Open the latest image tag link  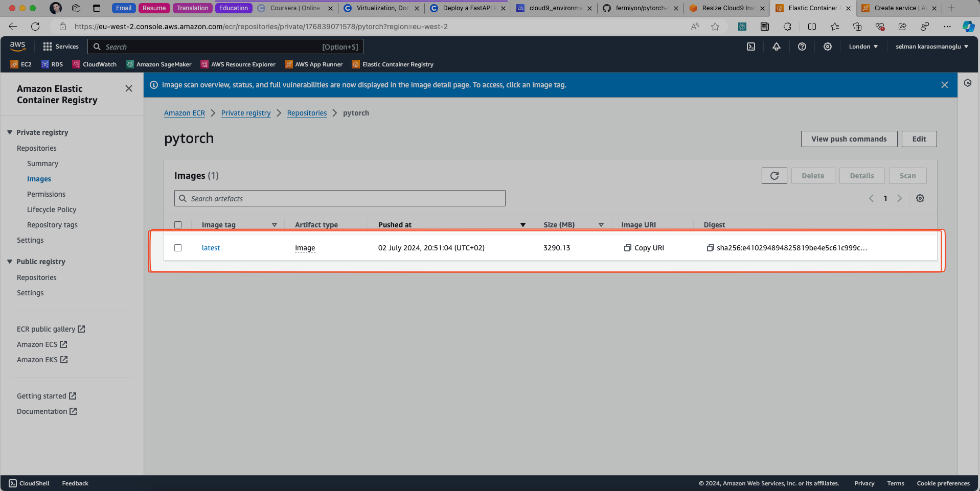click(211, 248)
